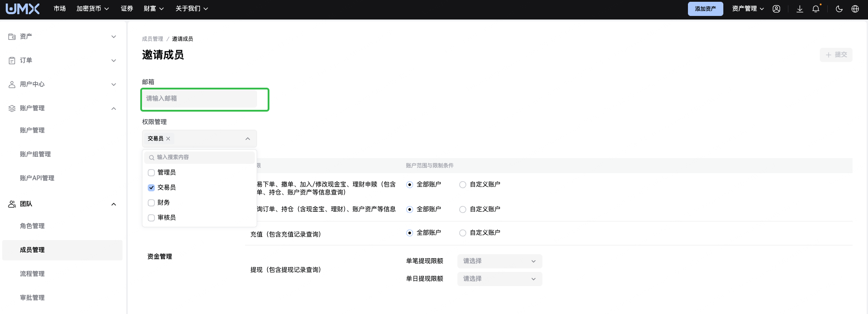868x314 pixels.
Task: Open 资产管理 header dropdown
Action: point(748,9)
